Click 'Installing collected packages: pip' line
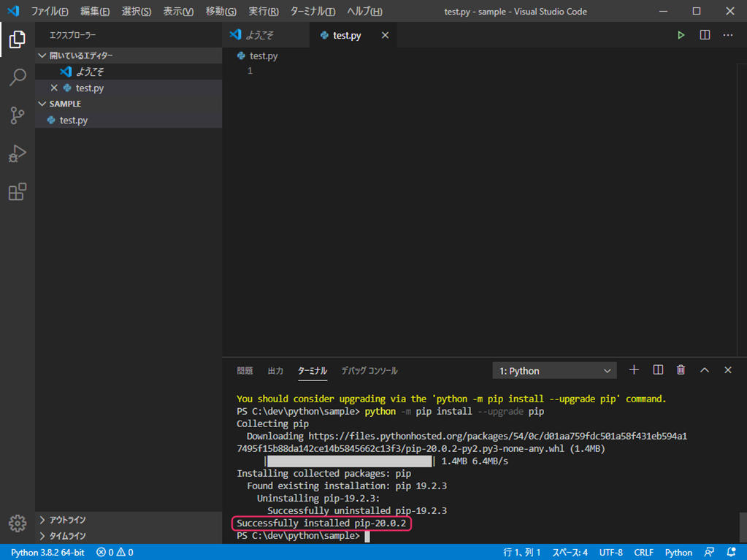The image size is (747, 560). pyautogui.click(x=324, y=473)
